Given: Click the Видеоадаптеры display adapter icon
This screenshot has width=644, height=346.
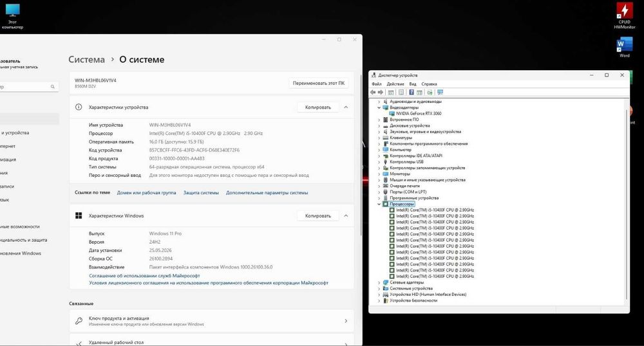Looking at the screenshot, I should (x=385, y=107).
